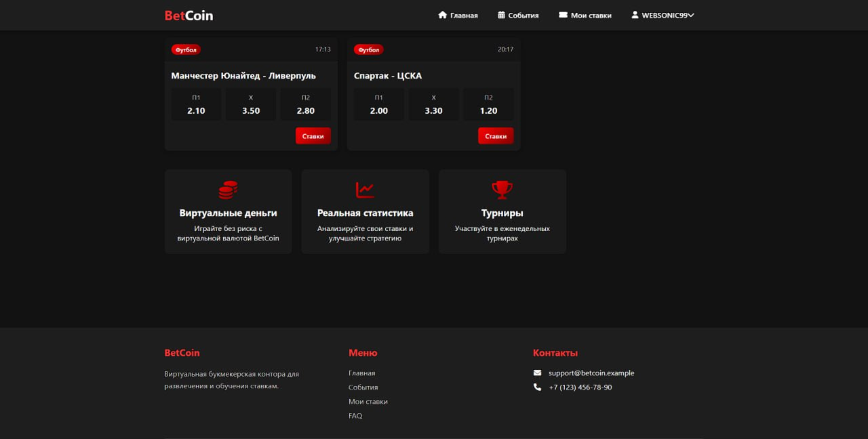This screenshot has height=439, width=868.
Task: Select the Манчестер Юнайтед - Ливерпуль match title
Action: tap(243, 76)
